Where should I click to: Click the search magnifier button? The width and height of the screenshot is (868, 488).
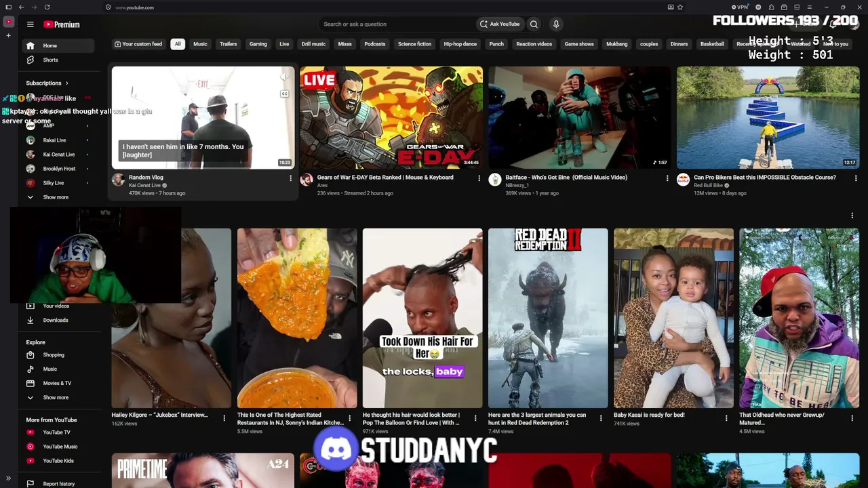click(x=534, y=24)
